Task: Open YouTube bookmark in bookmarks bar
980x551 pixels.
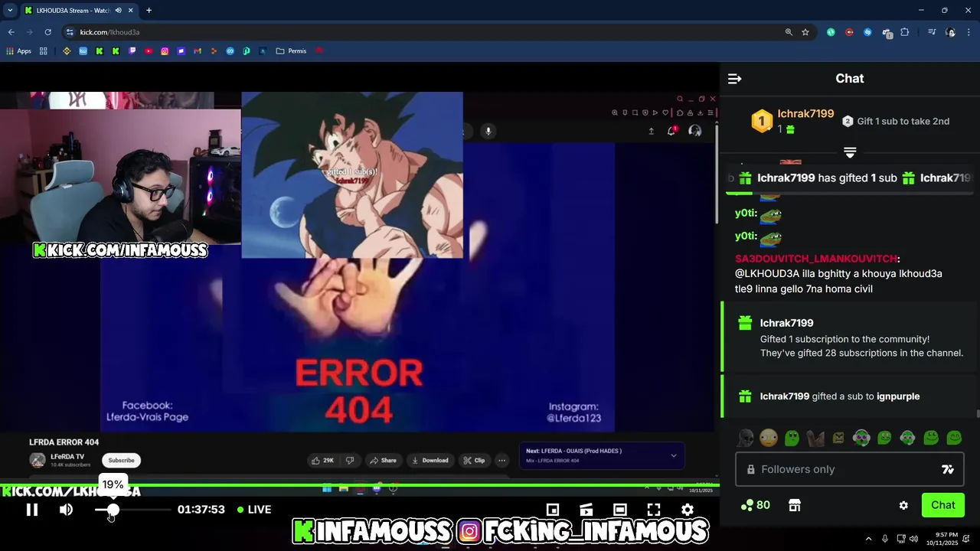Action: pyautogui.click(x=149, y=51)
